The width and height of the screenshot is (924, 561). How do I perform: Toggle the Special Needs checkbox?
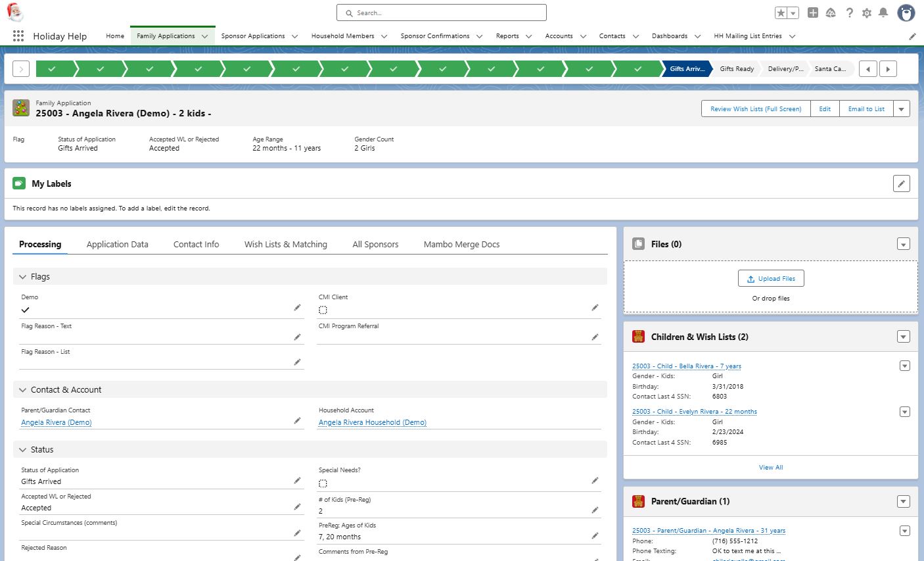(x=323, y=483)
